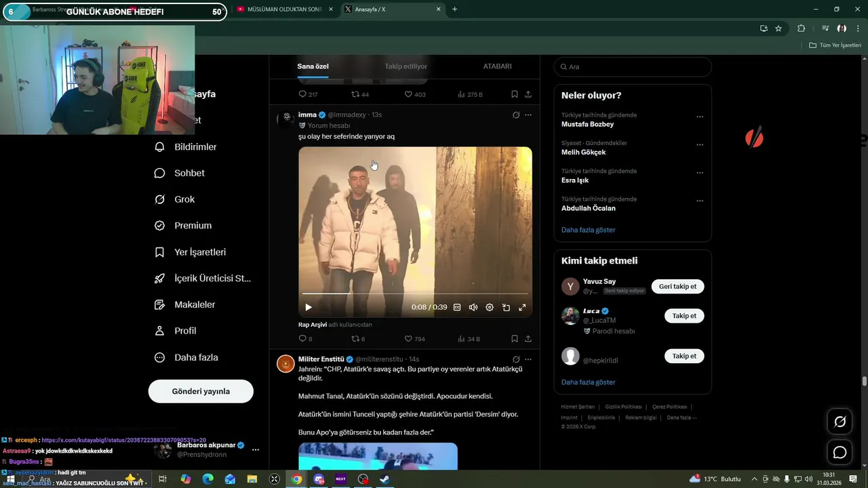Open Daha fazla göster under Kimi takip etmeli
The height and width of the screenshot is (488, 868).
[588, 382]
